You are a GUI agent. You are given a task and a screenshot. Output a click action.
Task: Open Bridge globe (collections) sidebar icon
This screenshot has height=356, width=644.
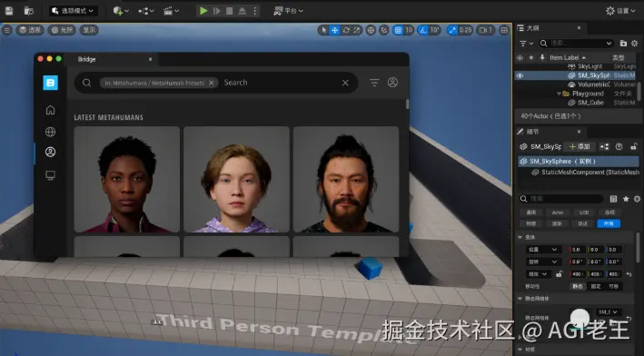50,132
